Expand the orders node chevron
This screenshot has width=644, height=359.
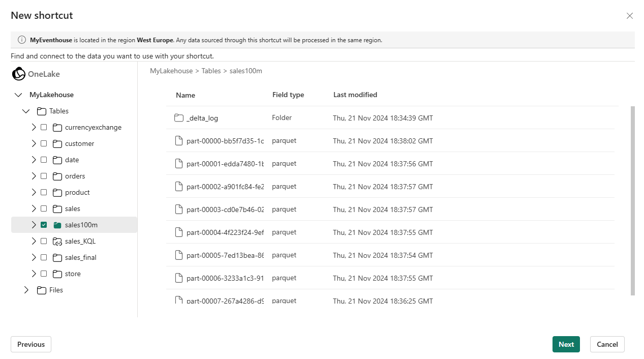[x=34, y=176]
